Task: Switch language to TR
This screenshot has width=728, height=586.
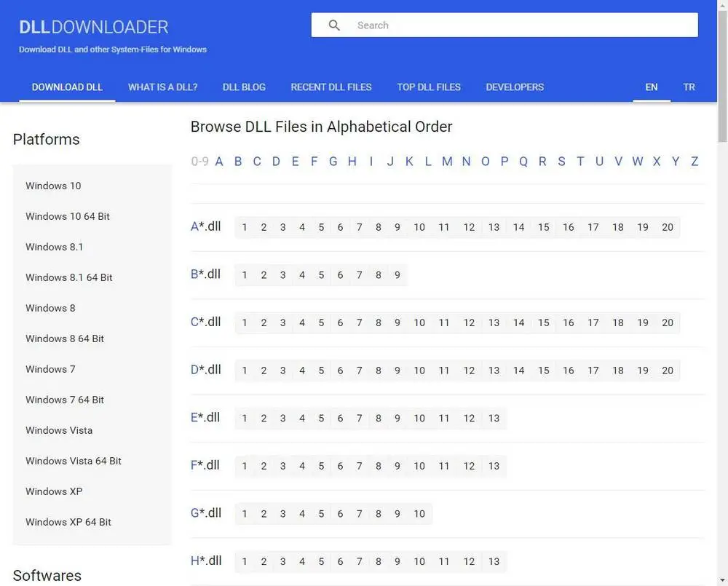Action: pyautogui.click(x=689, y=87)
